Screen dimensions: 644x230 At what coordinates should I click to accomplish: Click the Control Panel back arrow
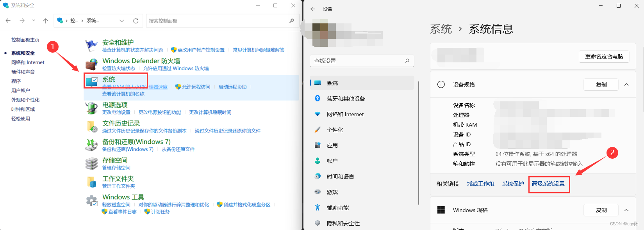pos(9,21)
